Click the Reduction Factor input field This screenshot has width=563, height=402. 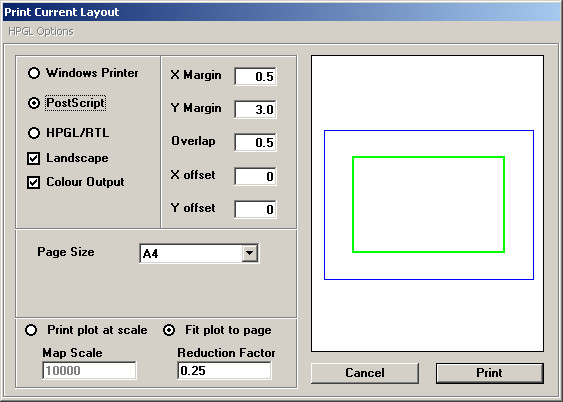point(224,370)
